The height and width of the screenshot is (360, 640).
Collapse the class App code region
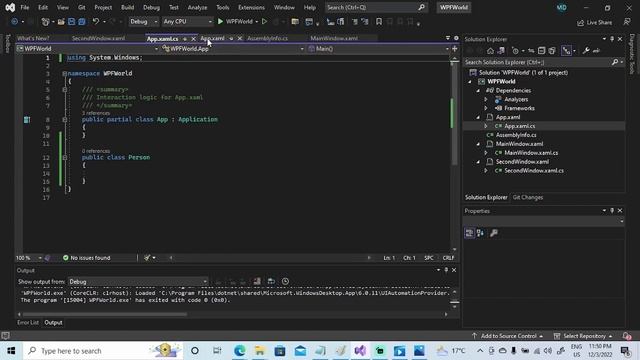pyautogui.click(x=64, y=120)
